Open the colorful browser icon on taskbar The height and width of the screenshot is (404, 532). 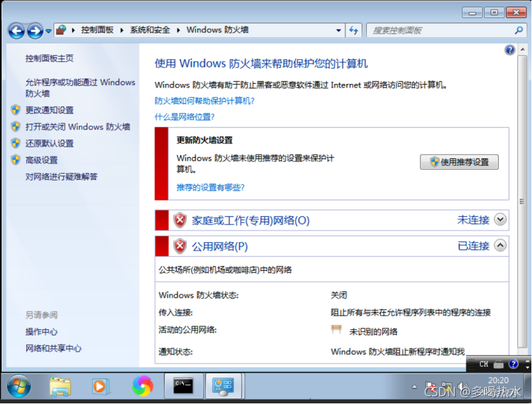point(143,386)
